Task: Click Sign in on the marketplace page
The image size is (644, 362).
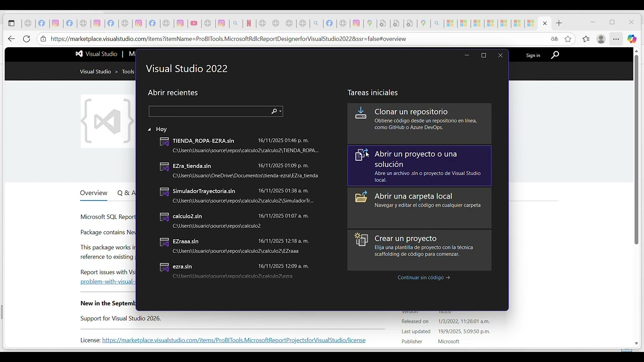Action: pos(533,55)
